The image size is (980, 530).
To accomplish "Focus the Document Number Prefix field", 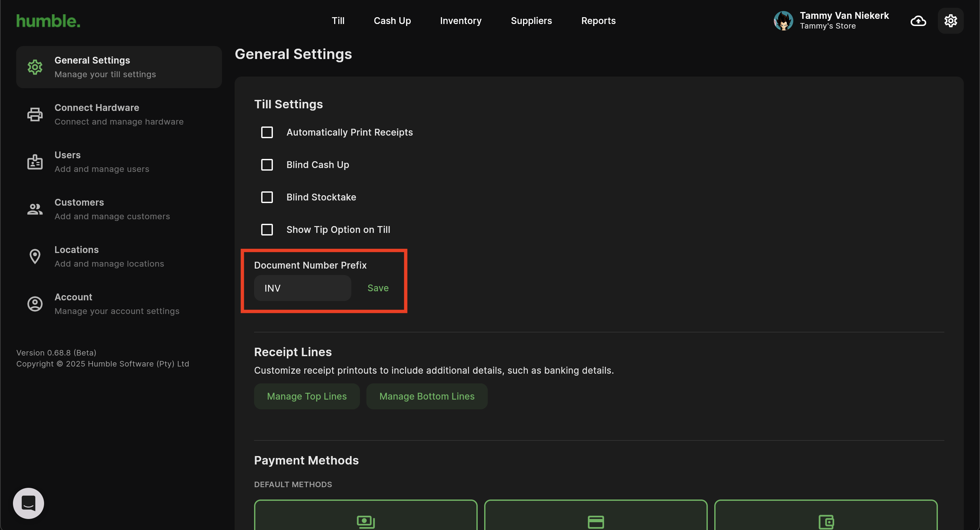I will 302,288.
